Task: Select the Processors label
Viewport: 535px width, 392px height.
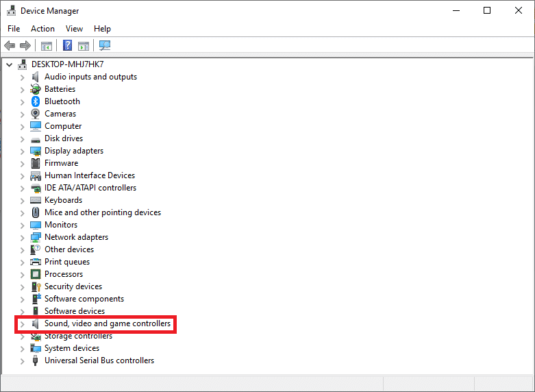Action: click(64, 274)
